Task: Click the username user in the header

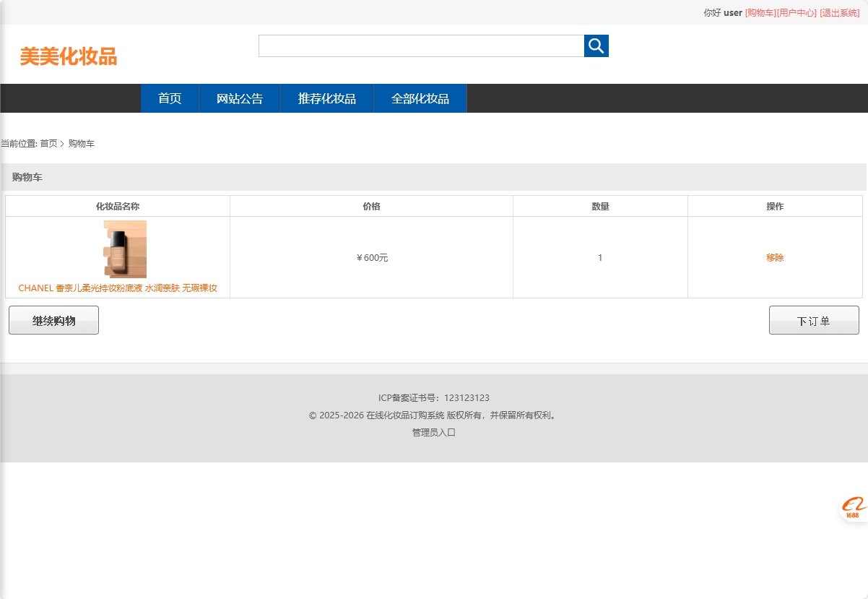Action: (732, 12)
